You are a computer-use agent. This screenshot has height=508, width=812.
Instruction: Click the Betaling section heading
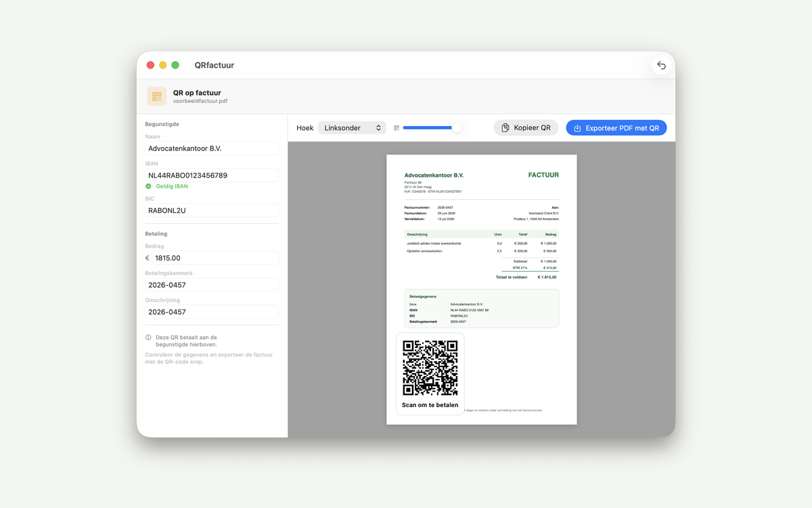tap(156, 234)
